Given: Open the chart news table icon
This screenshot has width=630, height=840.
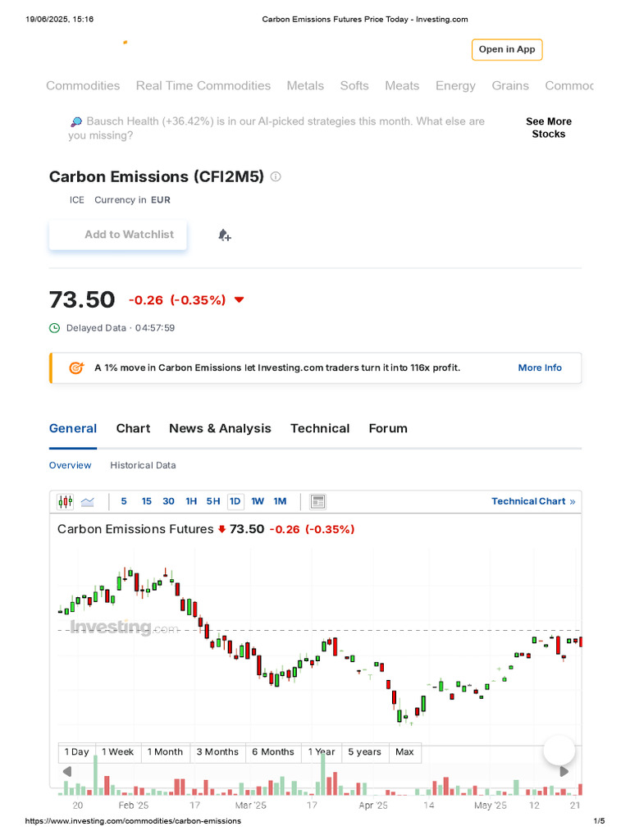Looking at the screenshot, I should (x=317, y=501).
